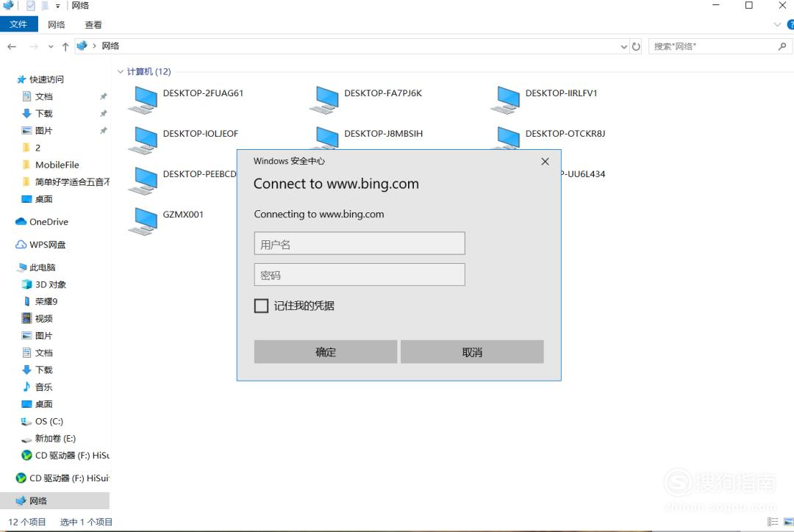Open indented CD 驱动器 (F:) under 此电脑
The height and width of the screenshot is (532, 794).
coord(72,456)
